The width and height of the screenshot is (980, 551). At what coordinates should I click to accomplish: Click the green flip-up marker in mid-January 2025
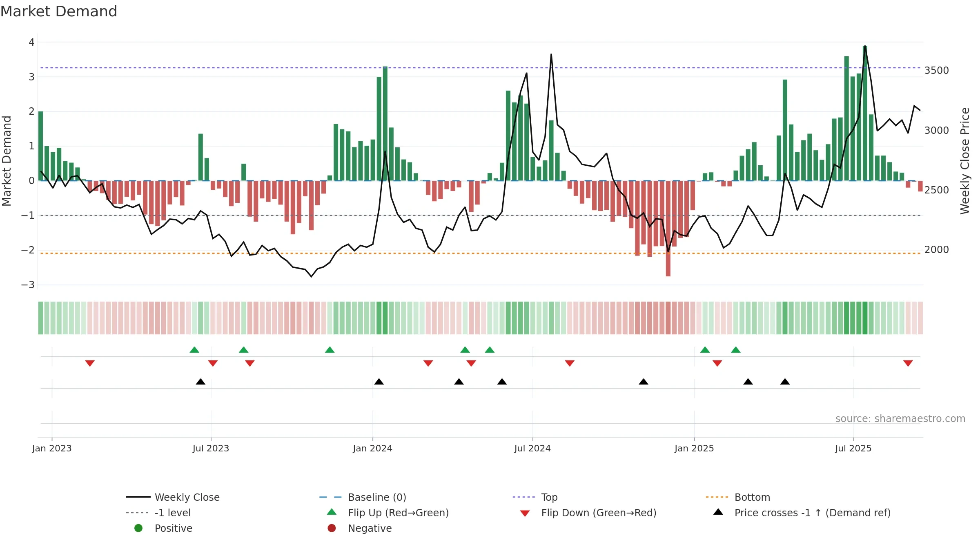point(705,350)
